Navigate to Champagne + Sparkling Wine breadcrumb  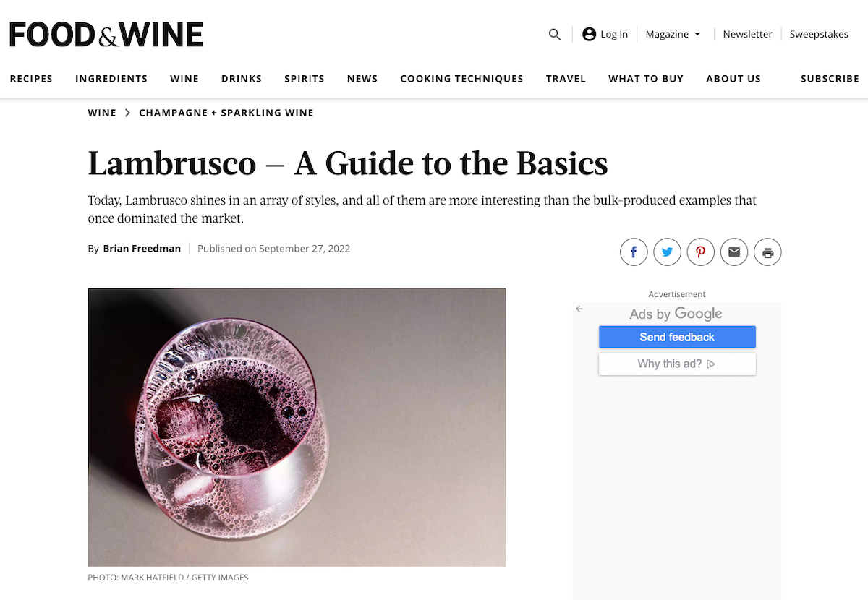pyautogui.click(x=226, y=113)
